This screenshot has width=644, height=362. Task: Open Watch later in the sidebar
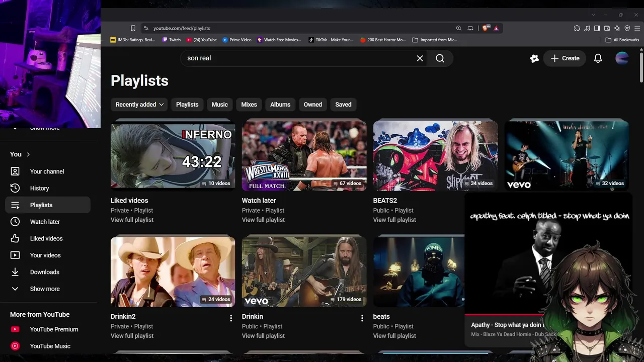(48, 222)
